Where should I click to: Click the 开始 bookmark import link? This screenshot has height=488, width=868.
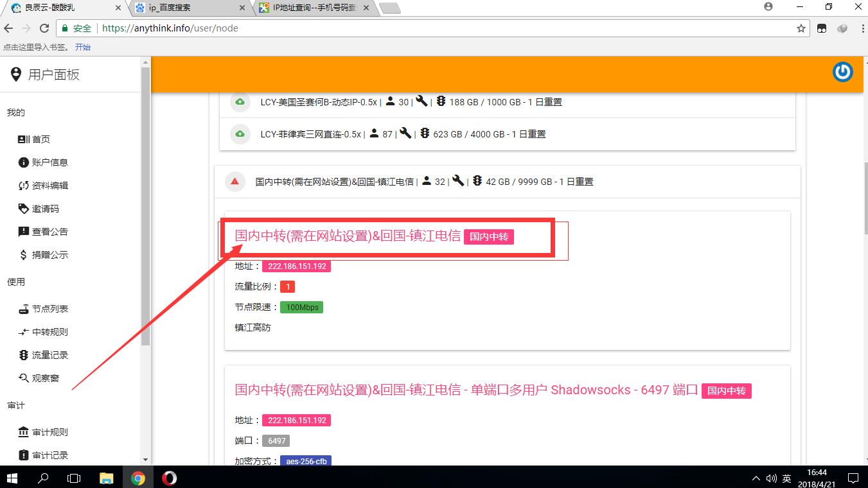(x=82, y=47)
